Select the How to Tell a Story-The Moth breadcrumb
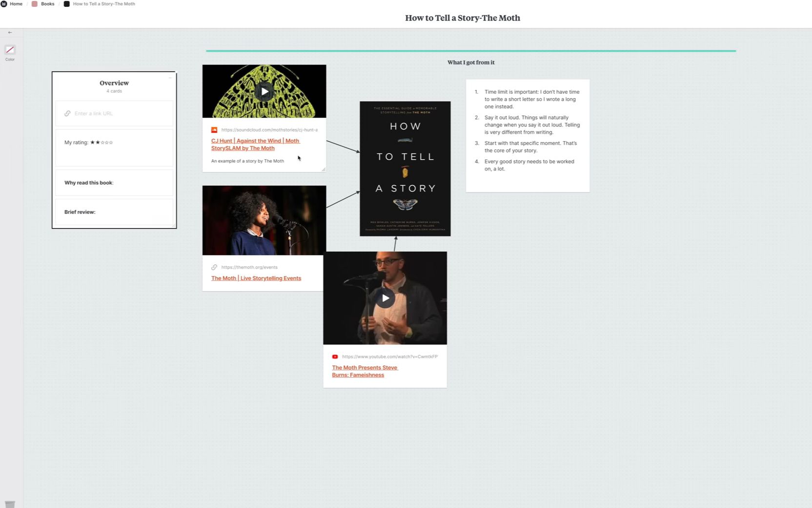812x508 pixels. point(104,4)
